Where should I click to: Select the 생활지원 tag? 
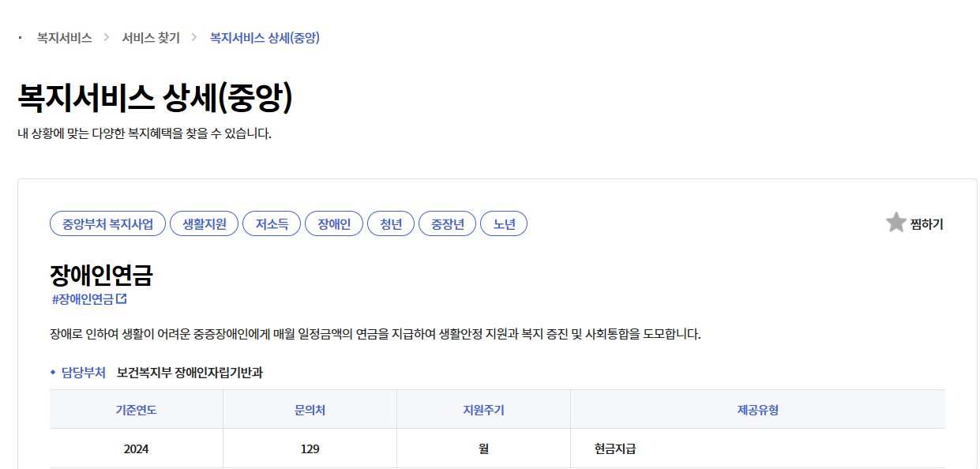[x=205, y=223]
